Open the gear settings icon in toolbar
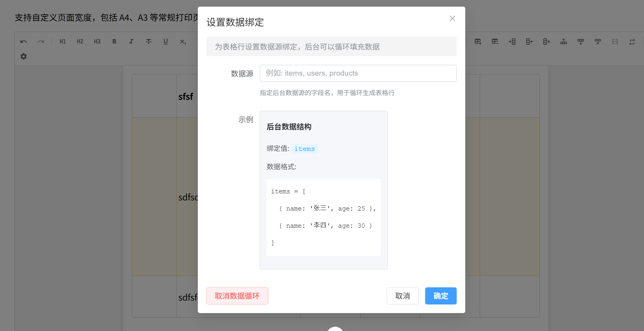 pyautogui.click(x=24, y=57)
